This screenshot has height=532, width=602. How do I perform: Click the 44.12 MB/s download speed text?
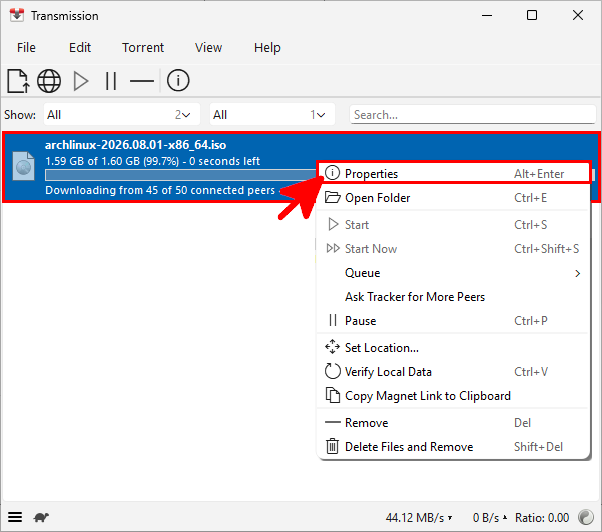click(x=415, y=517)
